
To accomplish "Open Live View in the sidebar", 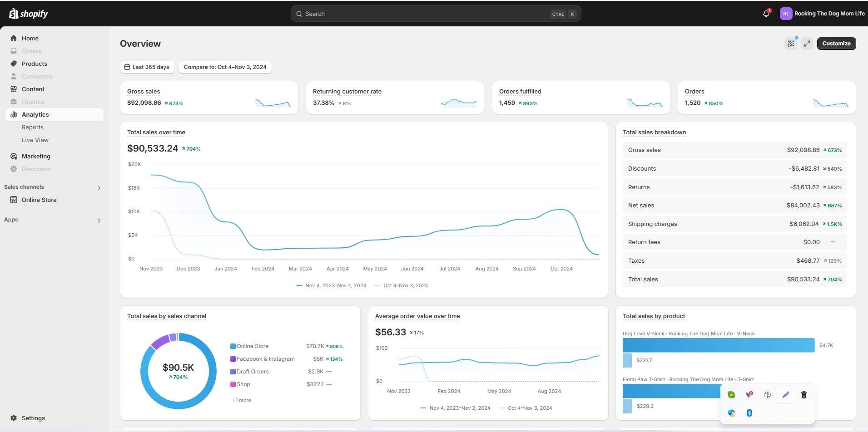I will (x=35, y=140).
